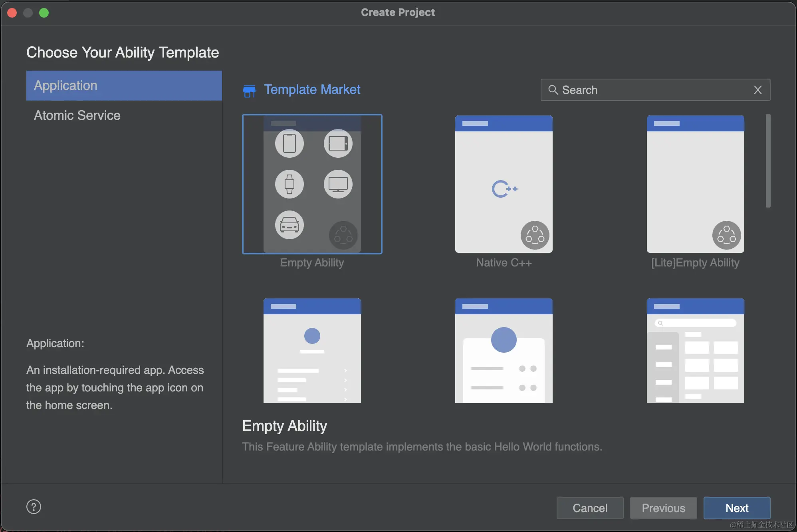Click the smartwatch device icon in Empty Ability
This screenshot has height=532, width=797.
click(x=289, y=184)
